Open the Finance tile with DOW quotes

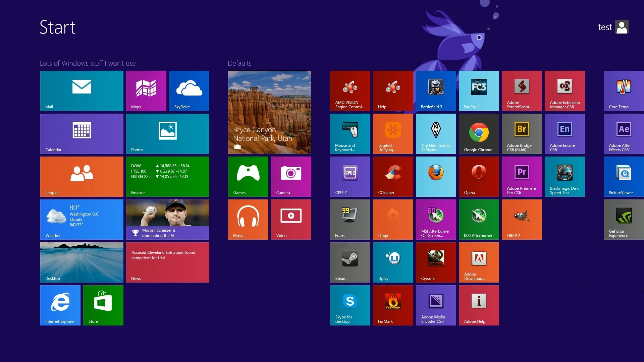tap(168, 176)
